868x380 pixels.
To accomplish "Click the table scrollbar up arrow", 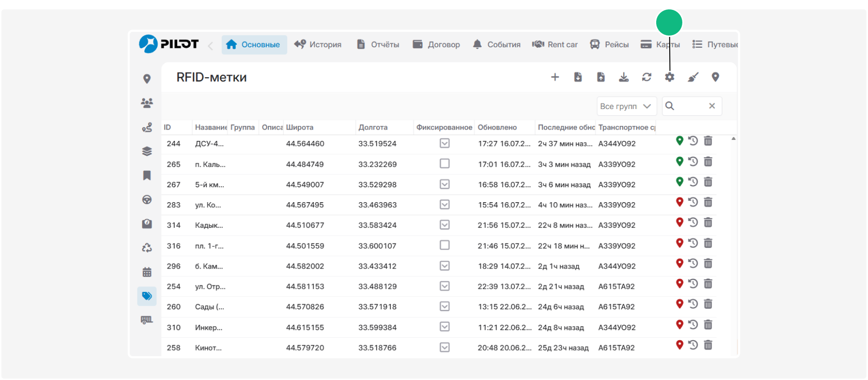I will click(x=733, y=139).
